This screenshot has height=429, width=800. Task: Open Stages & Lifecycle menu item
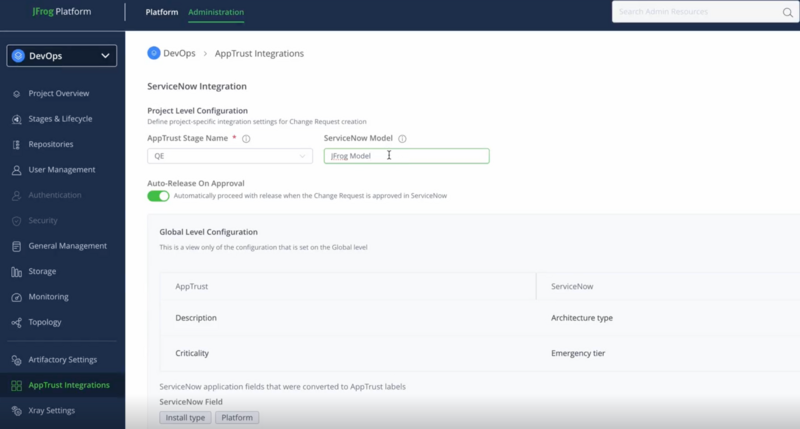click(62, 119)
